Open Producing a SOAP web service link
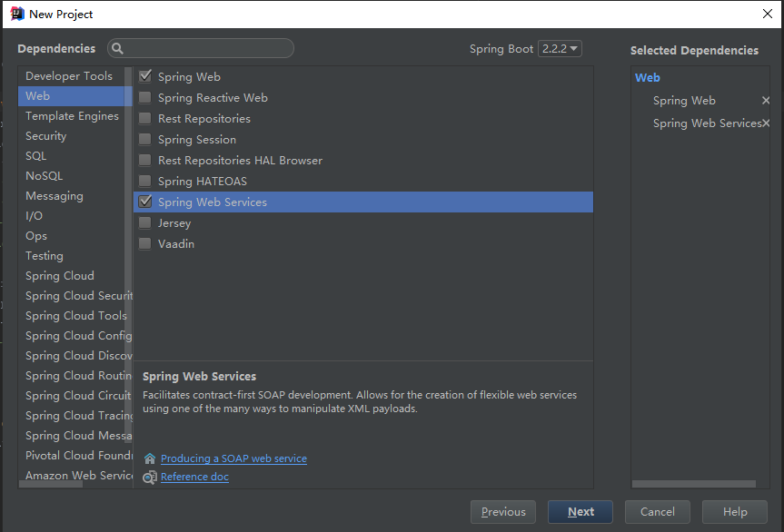 coord(234,458)
